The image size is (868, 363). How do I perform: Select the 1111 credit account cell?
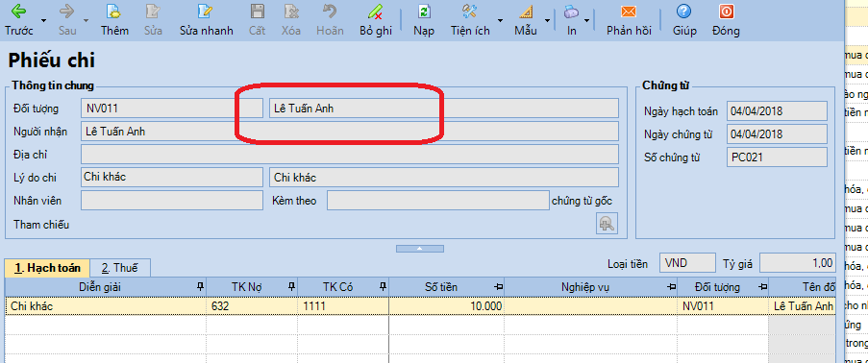(x=343, y=306)
